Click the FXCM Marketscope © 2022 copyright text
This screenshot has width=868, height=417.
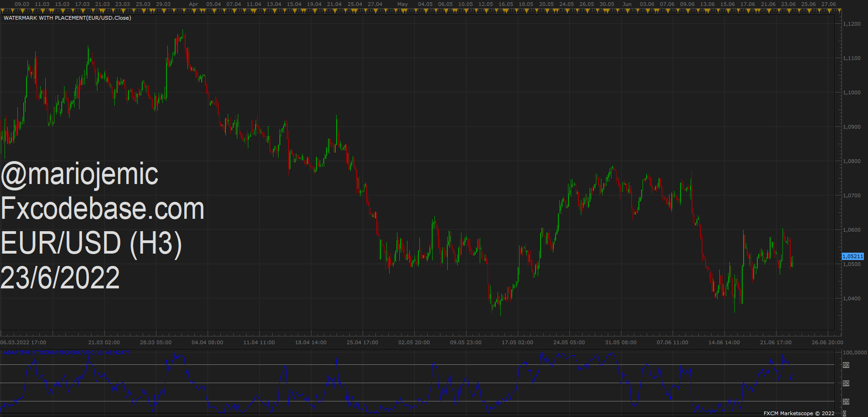[x=799, y=413]
